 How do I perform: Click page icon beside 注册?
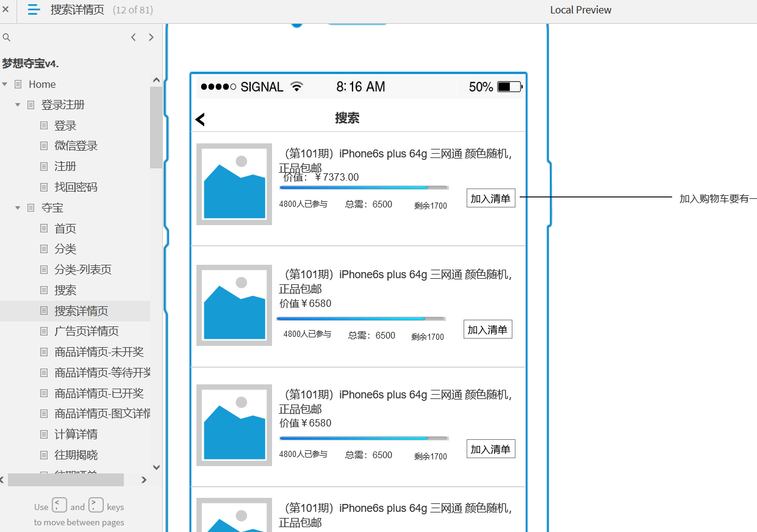43,167
